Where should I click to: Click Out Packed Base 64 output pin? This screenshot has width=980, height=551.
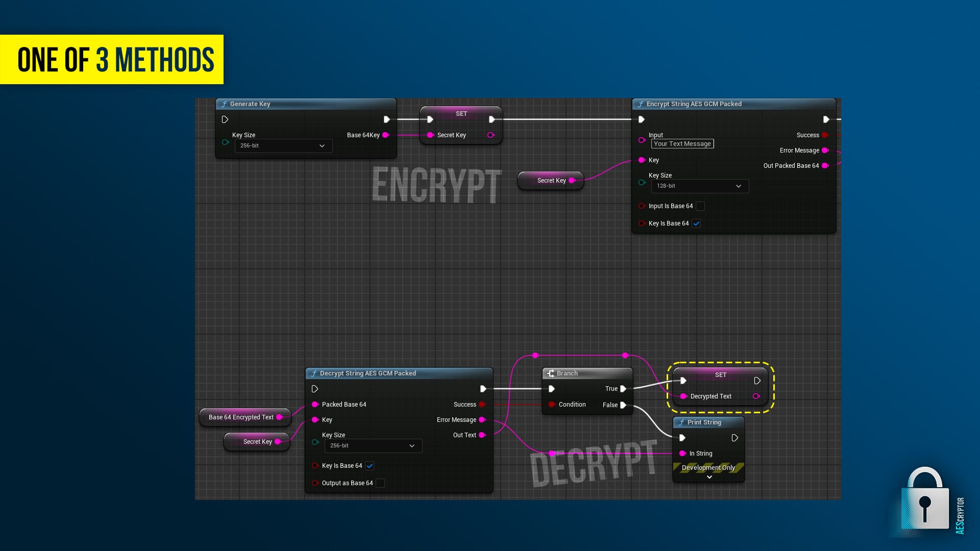coord(825,166)
